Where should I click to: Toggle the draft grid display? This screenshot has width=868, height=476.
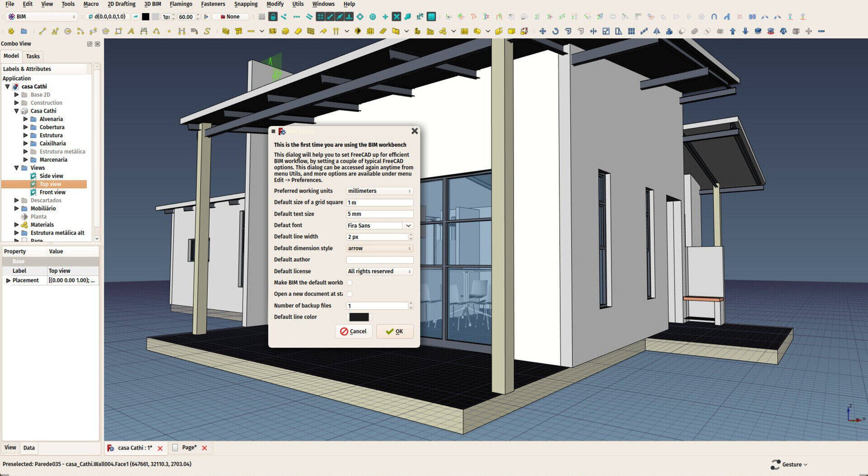(261, 17)
